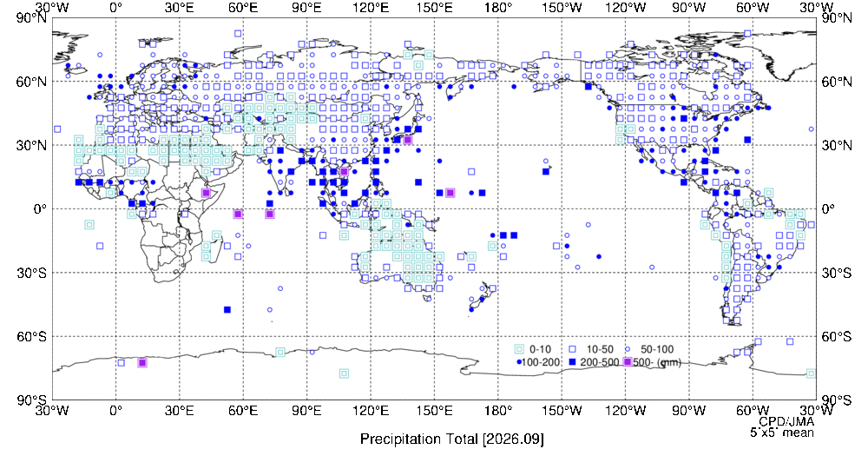Click the 'CPD/JMA' credit text
The width and height of the screenshot is (868, 469).
tap(786, 422)
